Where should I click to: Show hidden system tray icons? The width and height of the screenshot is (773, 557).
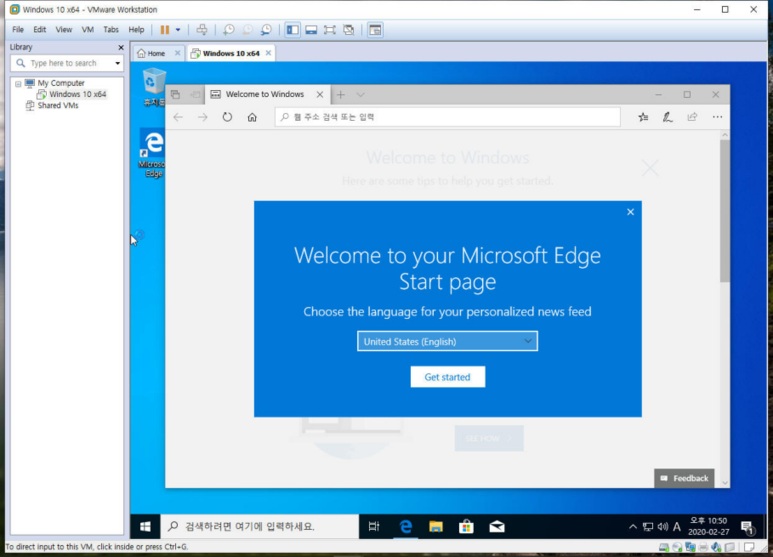[632, 527]
